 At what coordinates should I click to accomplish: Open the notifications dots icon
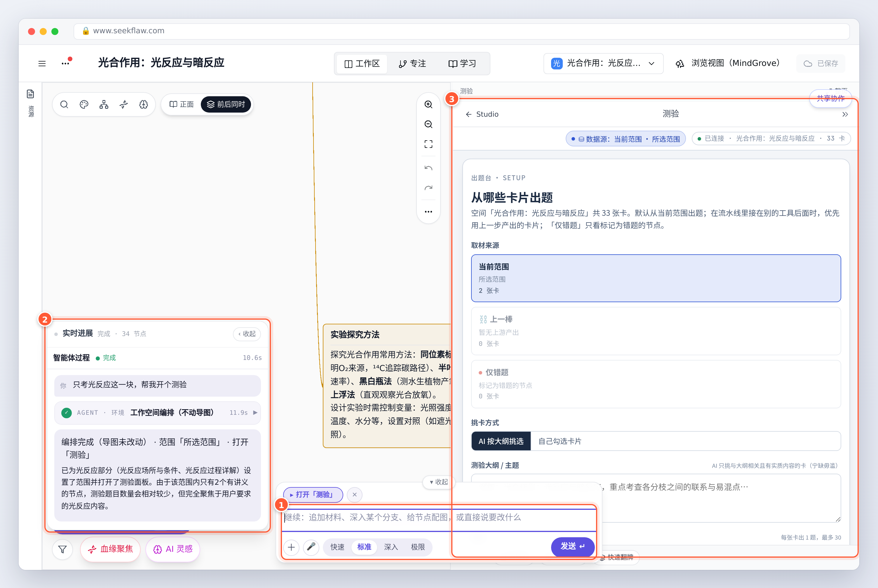[x=66, y=63]
